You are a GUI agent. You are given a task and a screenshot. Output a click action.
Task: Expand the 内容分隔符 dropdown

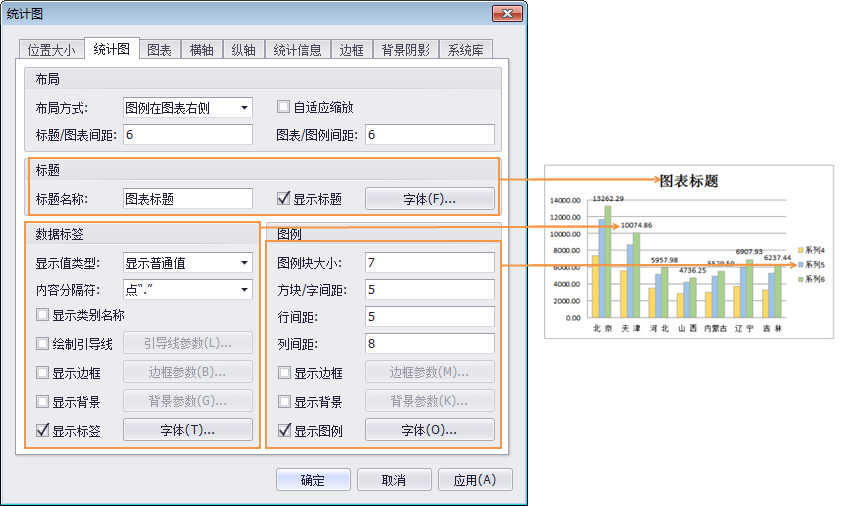244,291
